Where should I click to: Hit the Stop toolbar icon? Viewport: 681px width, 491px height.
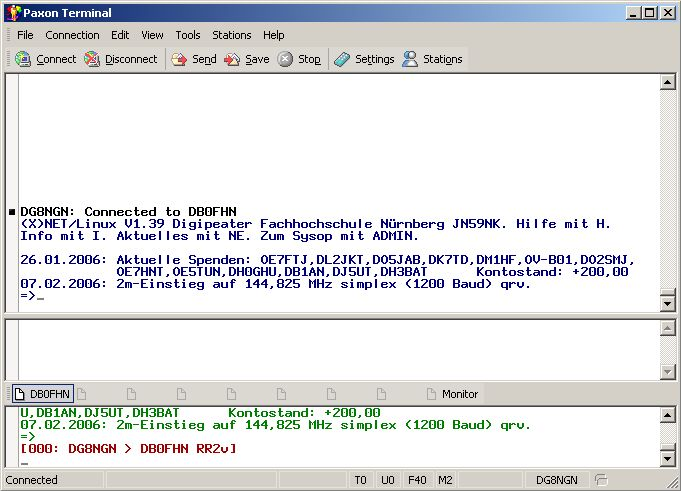coord(286,59)
